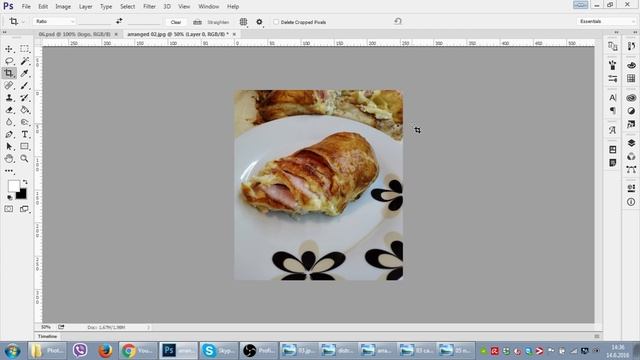Click the 50% zoom level field
The height and width of the screenshot is (360, 640).
pos(46,327)
